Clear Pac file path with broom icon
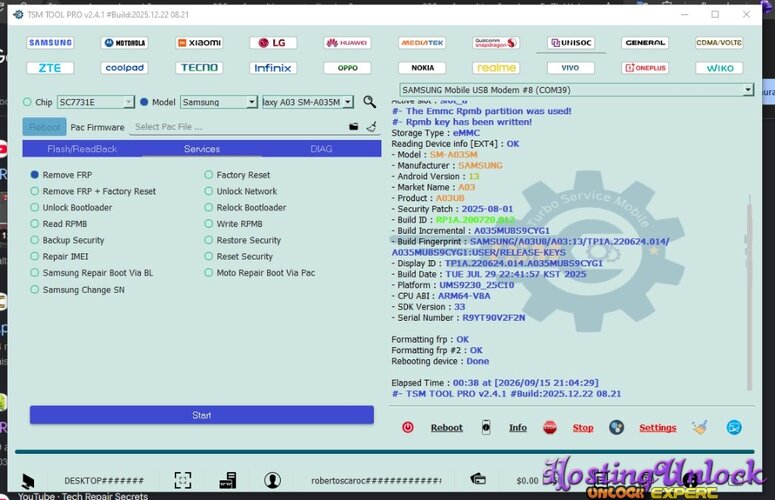The image size is (775, 500). 372,127
